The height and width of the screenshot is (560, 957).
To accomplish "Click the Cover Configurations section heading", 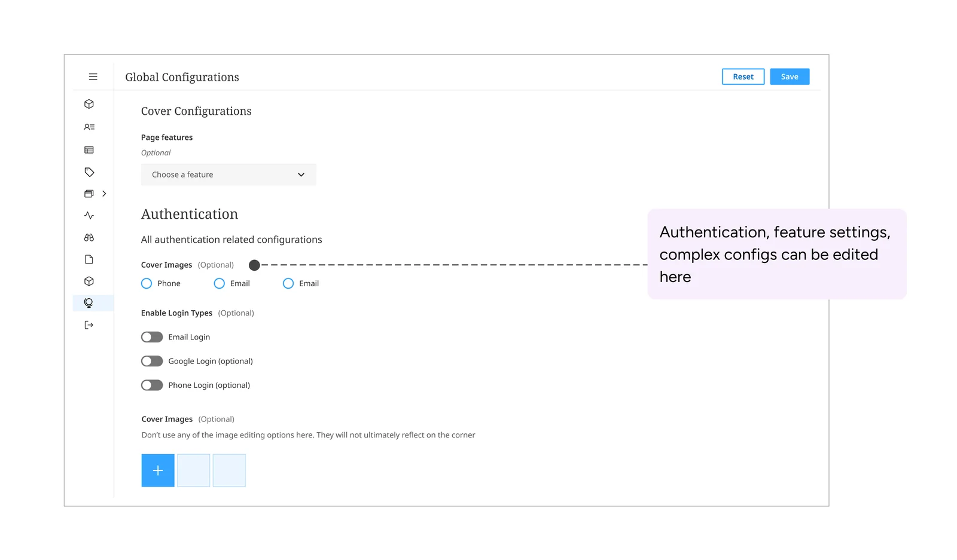I will pyautogui.click(x=196, y=111).
